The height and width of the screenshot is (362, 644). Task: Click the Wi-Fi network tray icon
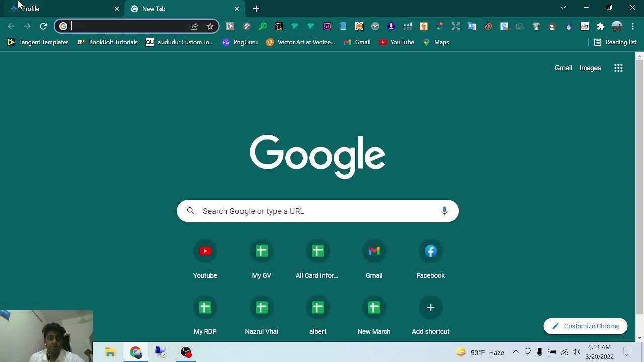pos(565,352)
